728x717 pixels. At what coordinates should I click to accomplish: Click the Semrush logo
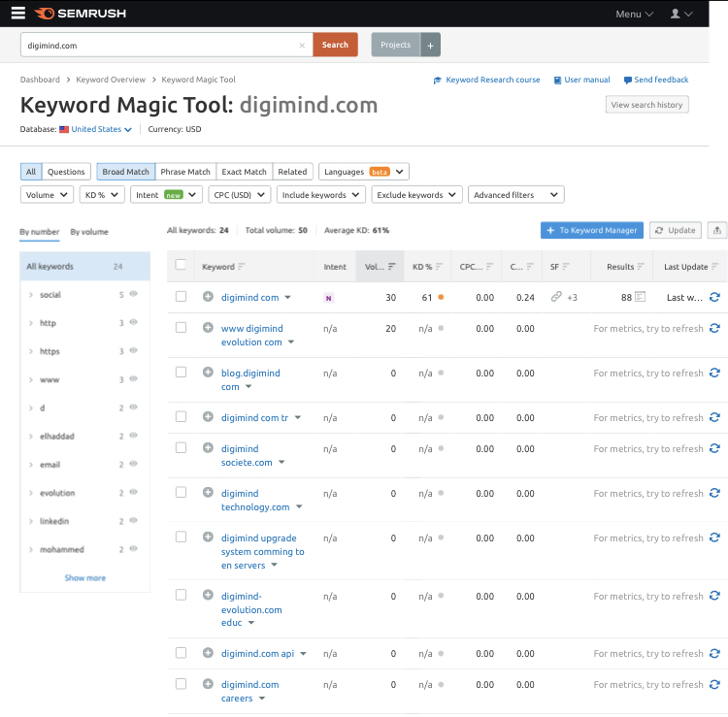[x=81, y=14]
